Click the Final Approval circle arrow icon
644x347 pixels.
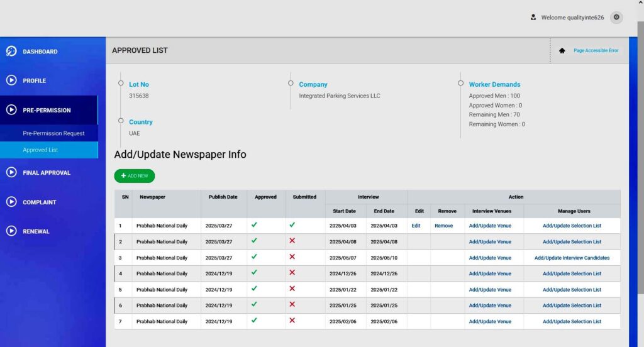point(11,172)
